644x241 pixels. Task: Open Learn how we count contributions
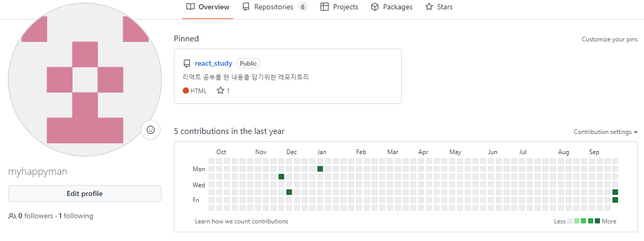pos(241,221)
